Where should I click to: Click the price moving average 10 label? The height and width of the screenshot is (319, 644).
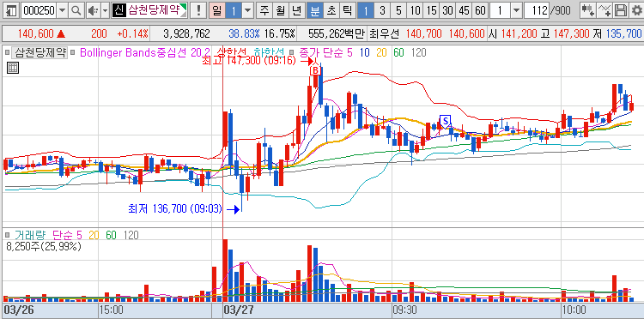coord(364,52)
